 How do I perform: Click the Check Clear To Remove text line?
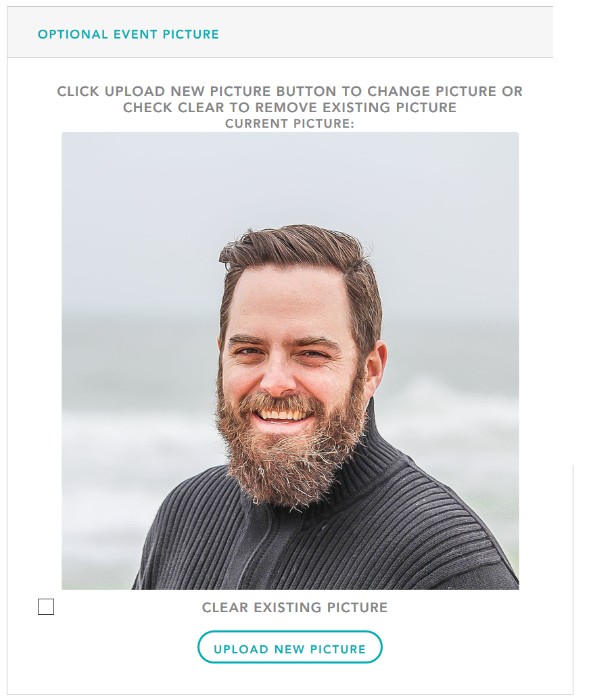pyautogui.click(x=289, y=107)
